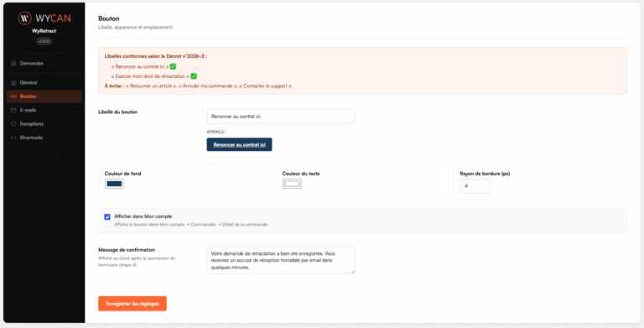Open the Shortcode section
Screen dimensions: 644x328
tap(44, 138)
